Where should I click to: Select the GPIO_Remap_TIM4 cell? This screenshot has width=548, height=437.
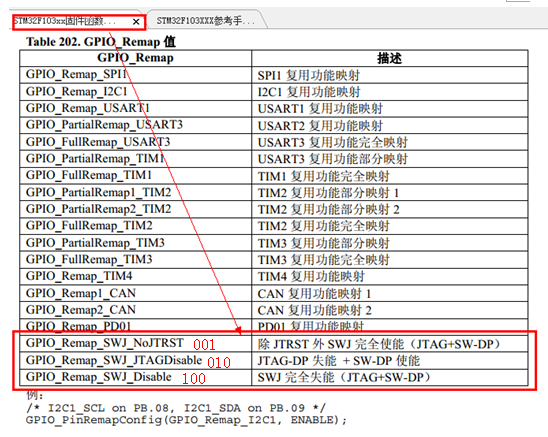136,276
